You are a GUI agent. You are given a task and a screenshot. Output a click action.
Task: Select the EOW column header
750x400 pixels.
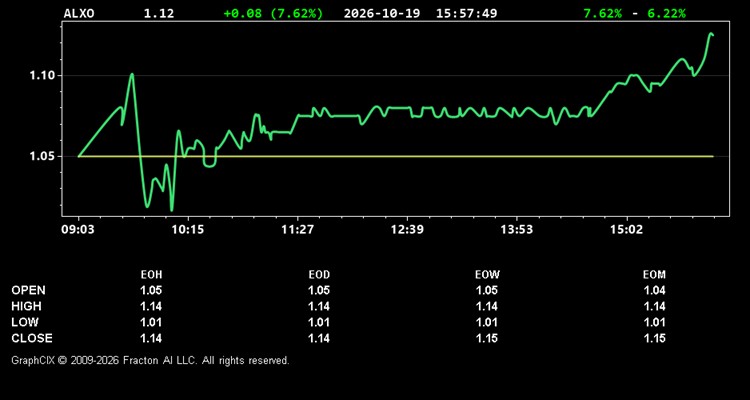(x=487, y=275)
